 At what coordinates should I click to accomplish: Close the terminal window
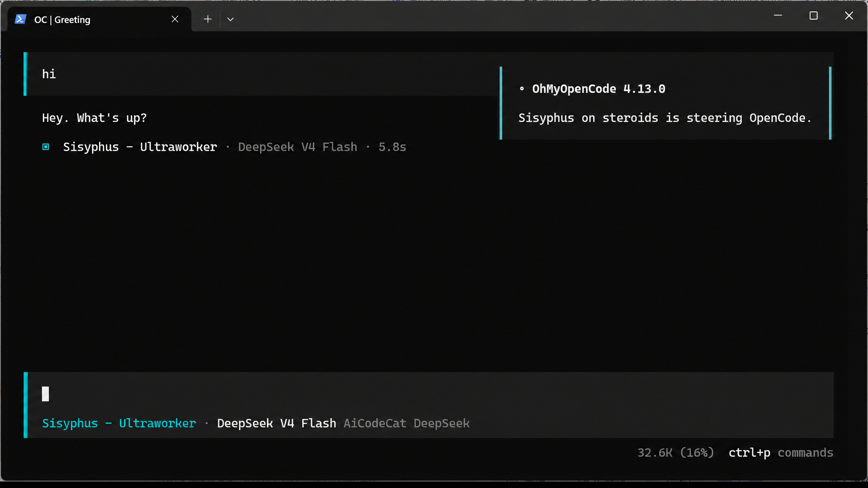pos(849,16)
